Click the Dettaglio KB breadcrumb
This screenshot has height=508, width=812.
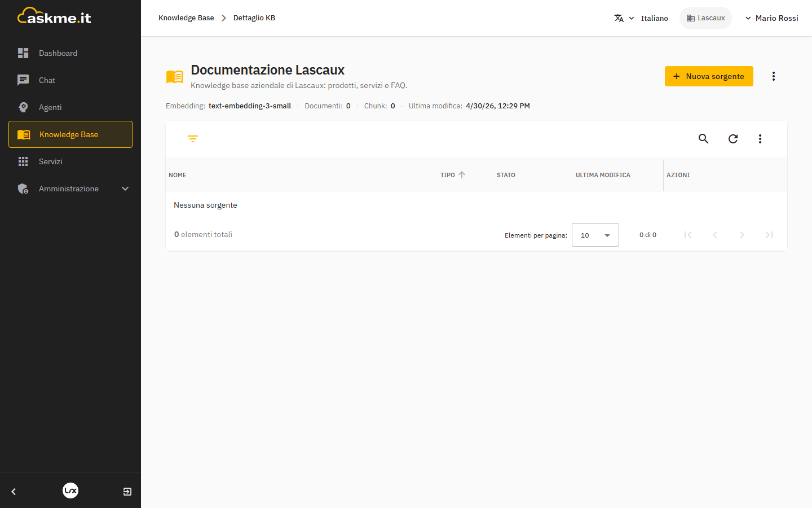pyautogui.click(x=254, y=18)
